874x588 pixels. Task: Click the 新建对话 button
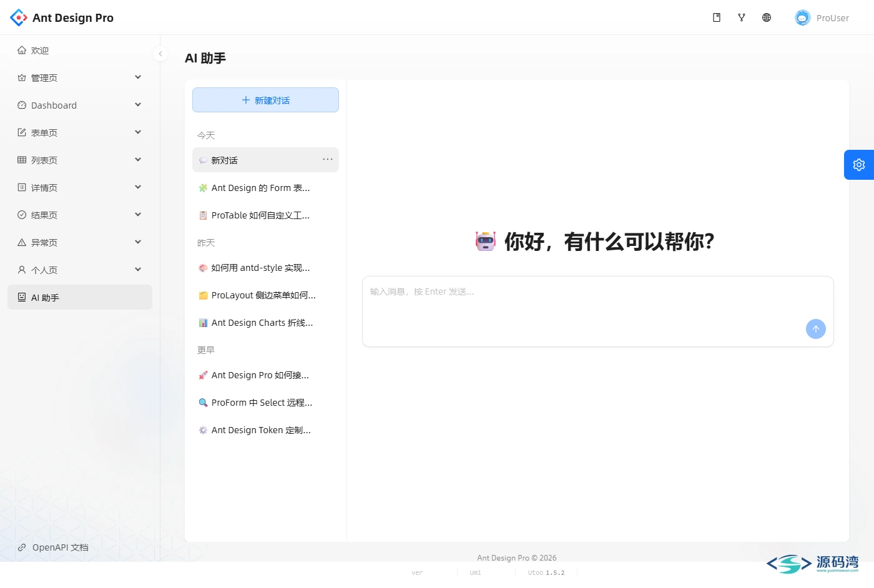pos(265,100)
